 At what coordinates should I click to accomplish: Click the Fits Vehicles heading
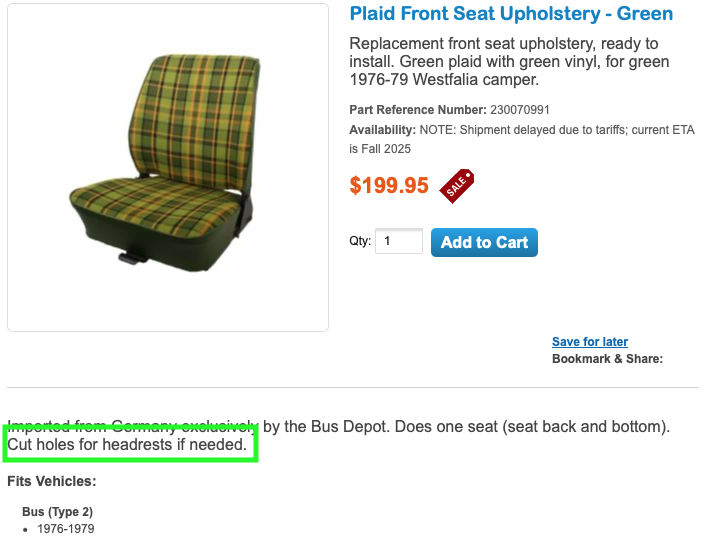[52, 481]
